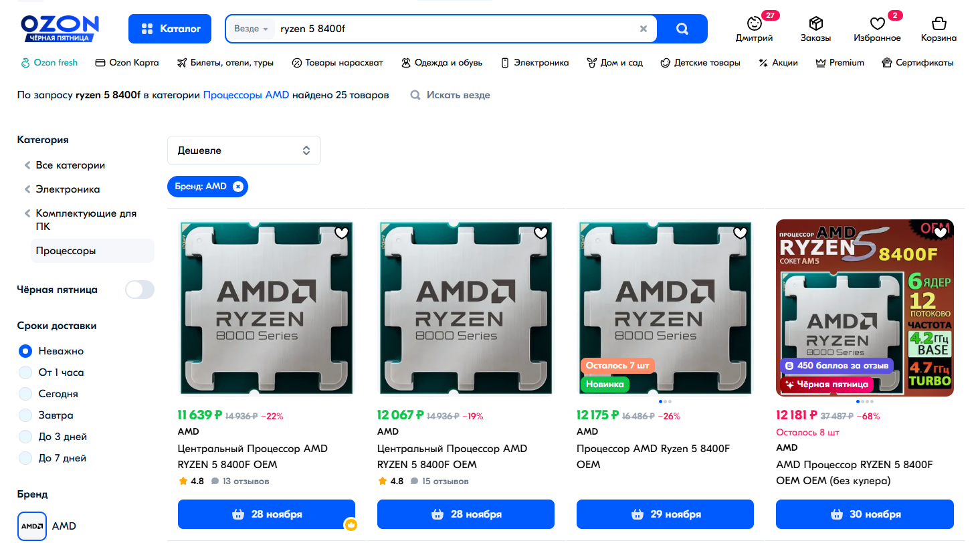
Task: Open the Дешевле sort dropdown
Action: (244, 150)
